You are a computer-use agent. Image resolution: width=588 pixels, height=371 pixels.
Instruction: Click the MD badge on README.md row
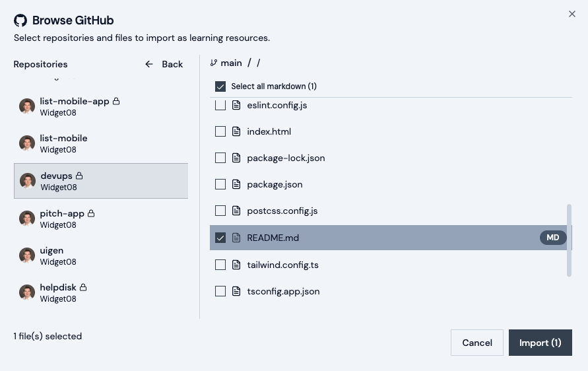click(x=553, y=238)
